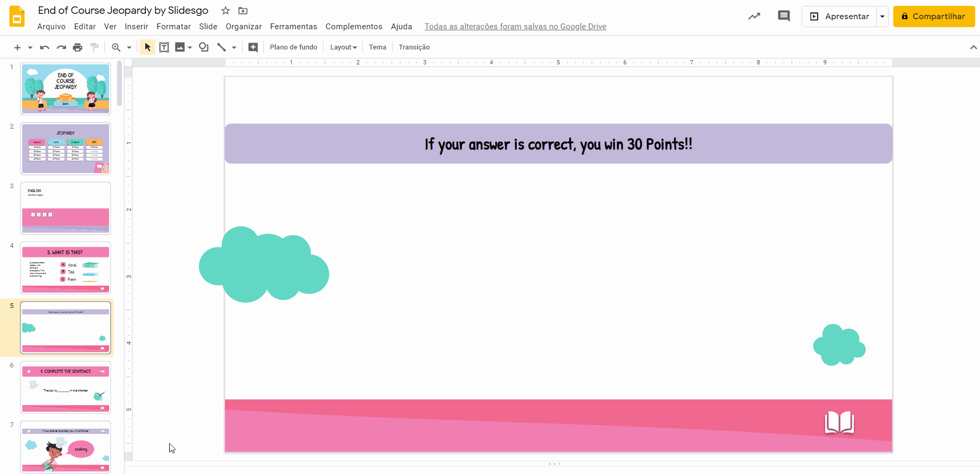Open the Formatar menu
The width and height of the screenshot is (980, 474).
pos(173,27)
